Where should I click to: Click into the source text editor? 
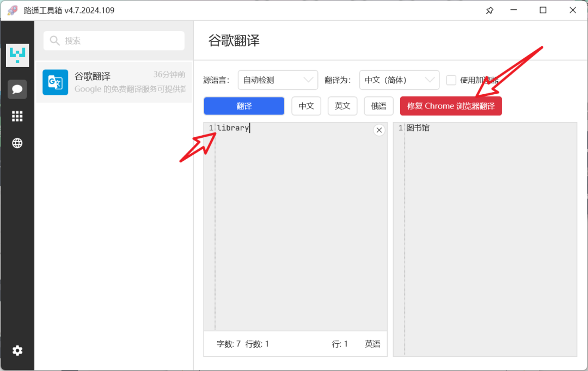(296, 227)
